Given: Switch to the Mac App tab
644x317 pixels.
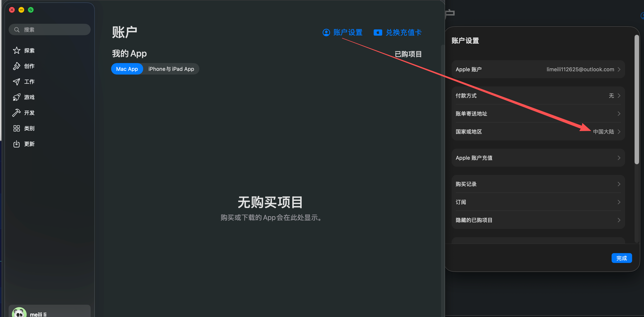Looking at the screenshot, I should [x=127, y=69].
